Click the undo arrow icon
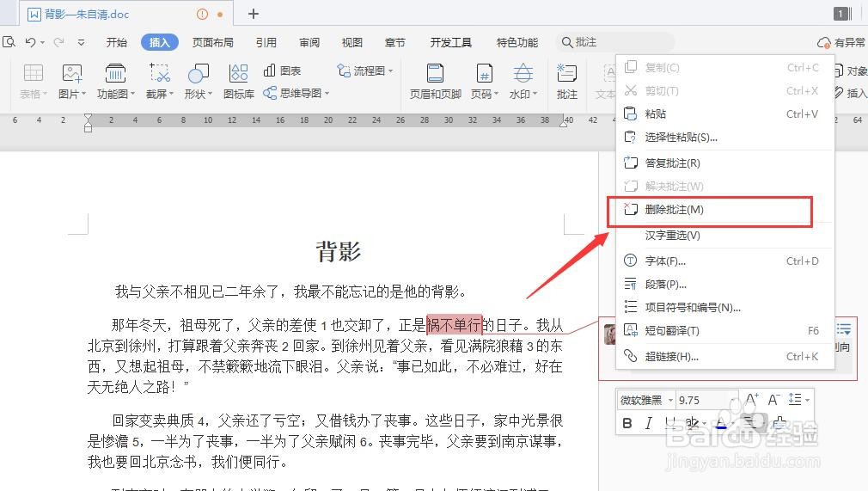The height and width of the screenshot is (491, 868). (30, 42)
